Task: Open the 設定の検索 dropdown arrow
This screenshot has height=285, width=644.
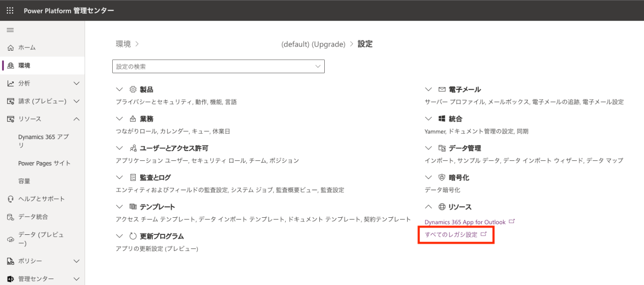Action: click(317, 66)
